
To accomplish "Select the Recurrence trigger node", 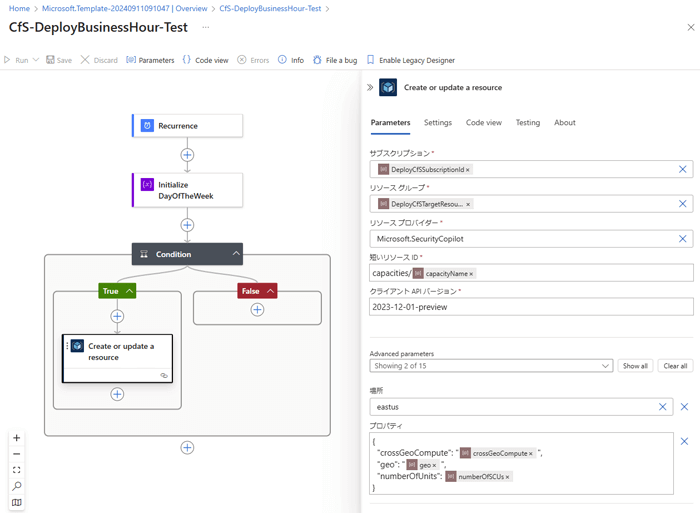I will (188, 126).
